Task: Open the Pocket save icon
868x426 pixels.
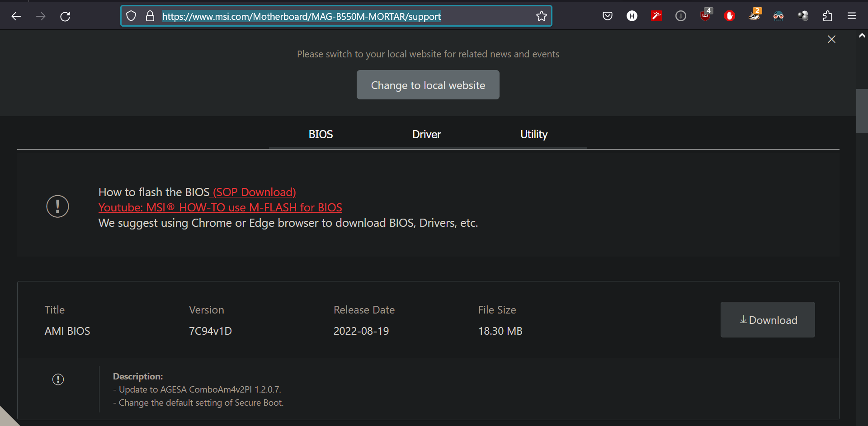Action: pos(608,16)
